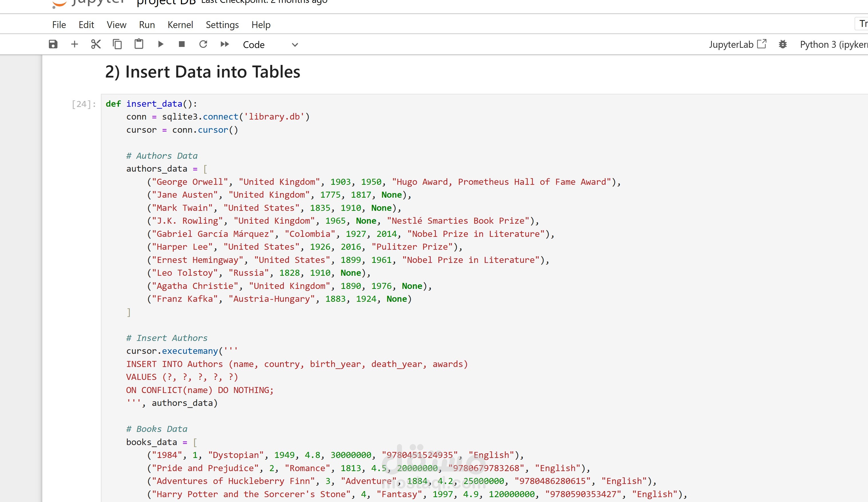Screen dimensions: 868x502
Task: Run the selected cell
Action: [x=161, y=44]
